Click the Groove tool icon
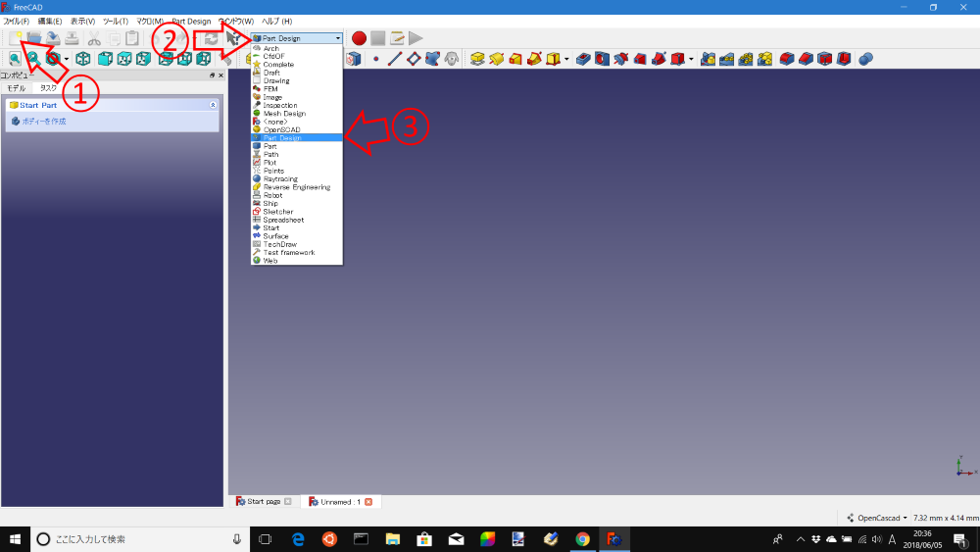 pos(620,59)
